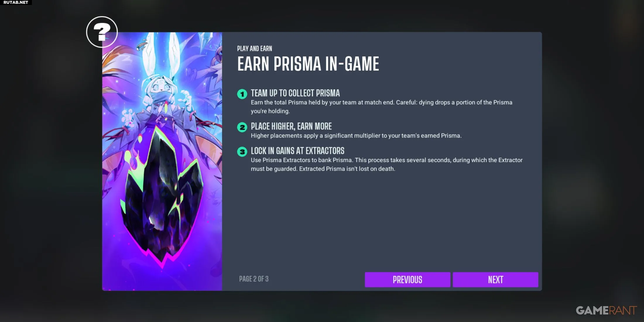Go to the next tutorial page
Screen dimensions: 644x322
point(495,280)
